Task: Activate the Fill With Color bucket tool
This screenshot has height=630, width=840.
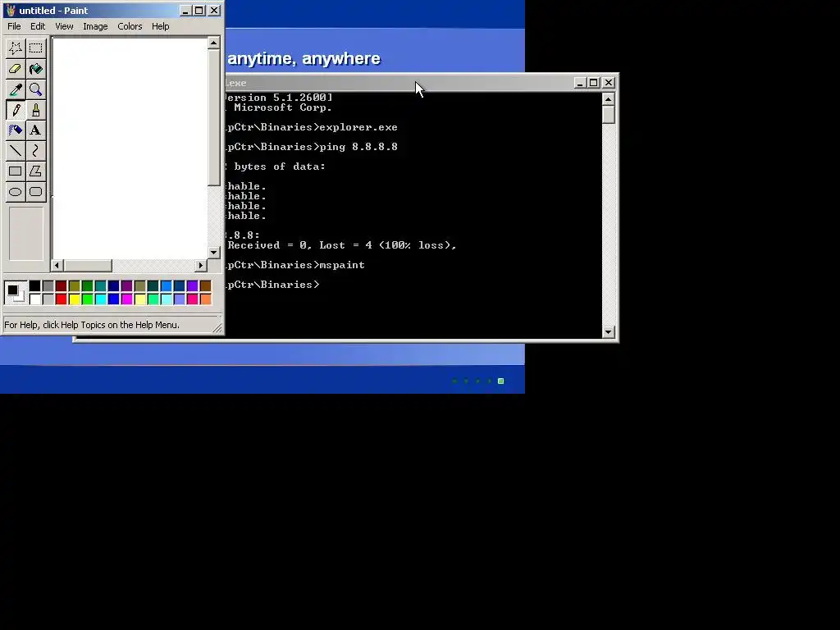Action: 36,69
